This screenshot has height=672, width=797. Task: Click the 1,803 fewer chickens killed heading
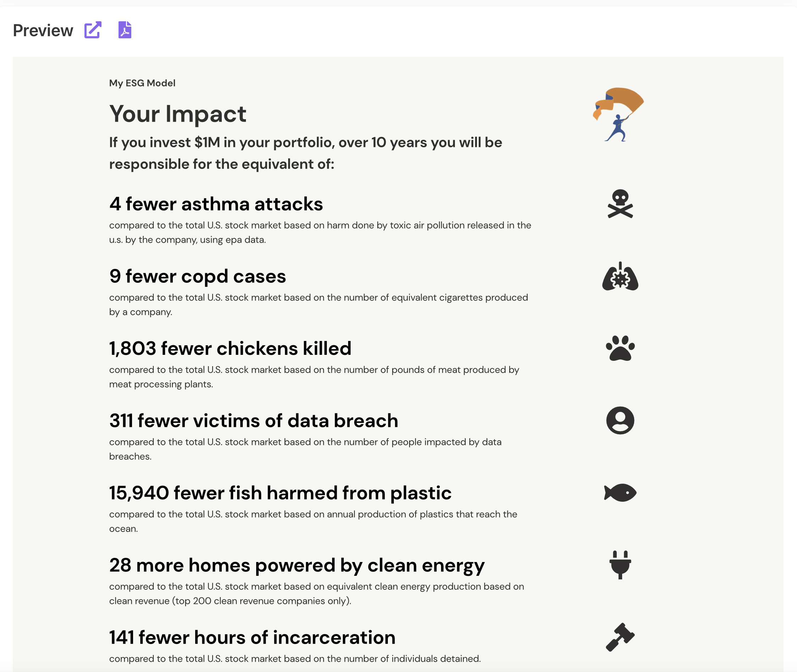230,348
